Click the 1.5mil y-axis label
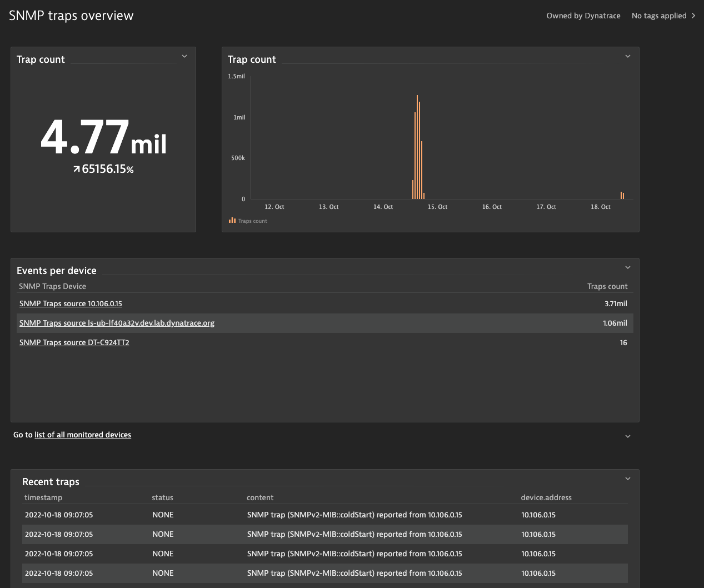Viewport: 704px width, 588px height. click(x=236, y=76)
